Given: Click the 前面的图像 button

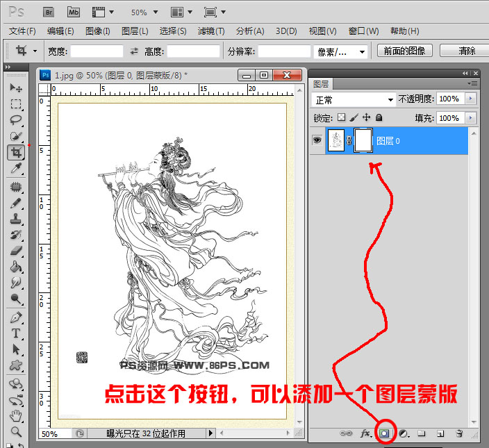Looking at the screenshot, I should [x=405, y=51].
